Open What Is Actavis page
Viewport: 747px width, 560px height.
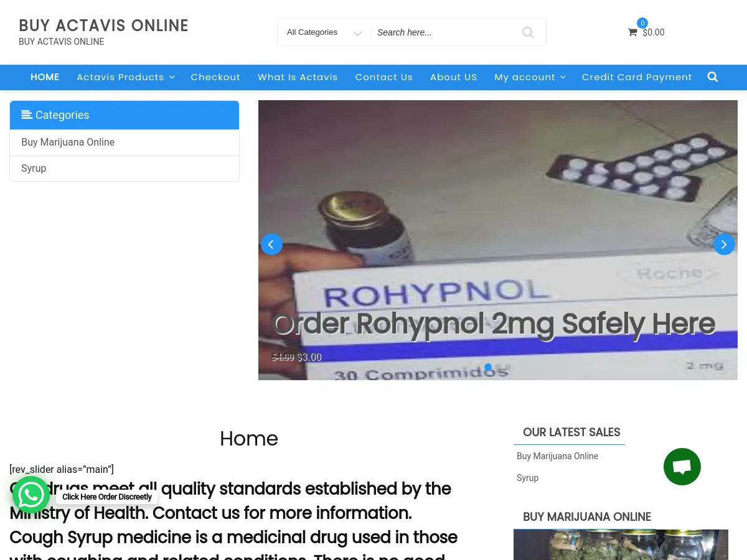click(298, 77)
